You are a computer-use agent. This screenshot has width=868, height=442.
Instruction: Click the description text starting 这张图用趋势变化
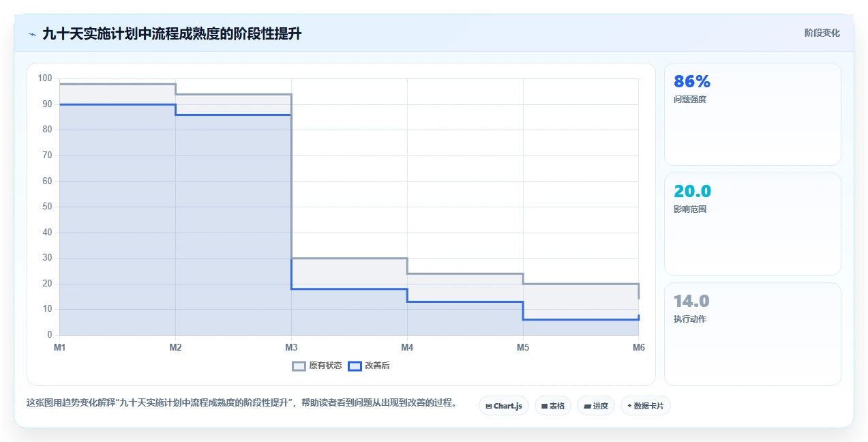pos(241,403)
